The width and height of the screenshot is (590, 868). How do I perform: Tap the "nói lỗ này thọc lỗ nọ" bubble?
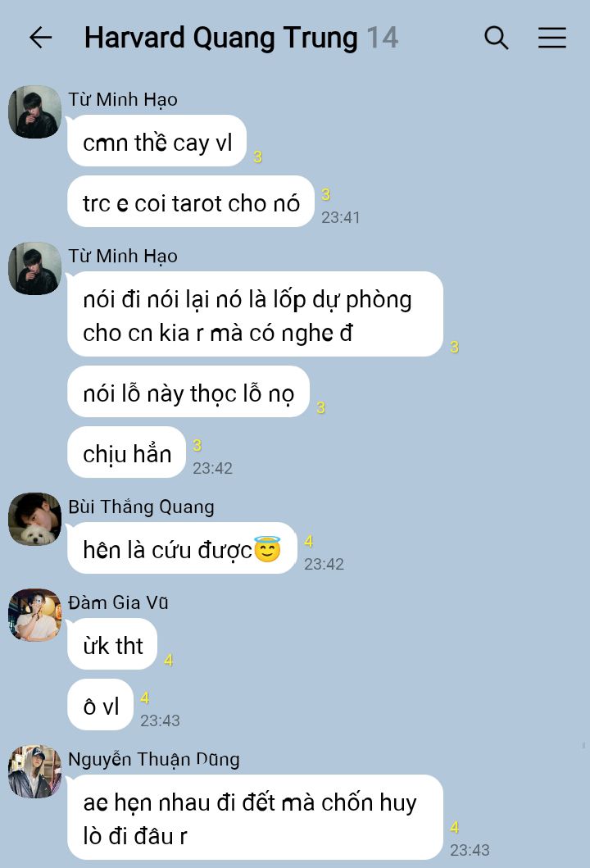pos(188,391)
